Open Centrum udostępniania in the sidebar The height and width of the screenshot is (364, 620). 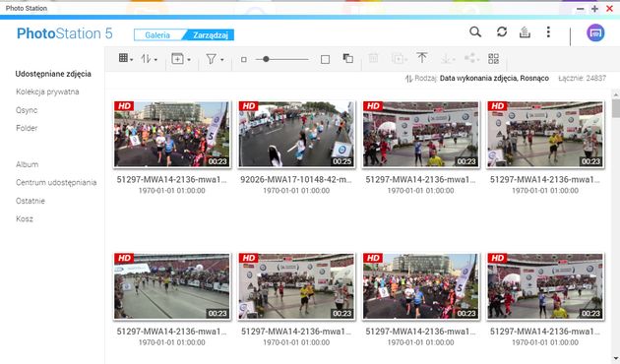pos(56,183)
